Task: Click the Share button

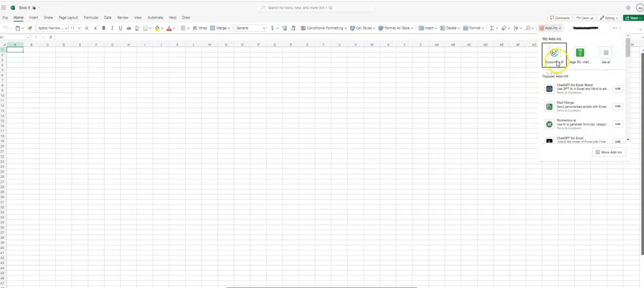Action: pyautogui.click(x=633, y=18)
